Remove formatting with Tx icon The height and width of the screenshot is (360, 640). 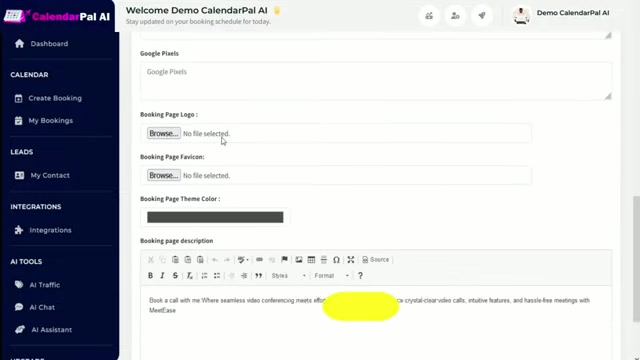coord(189,276)
